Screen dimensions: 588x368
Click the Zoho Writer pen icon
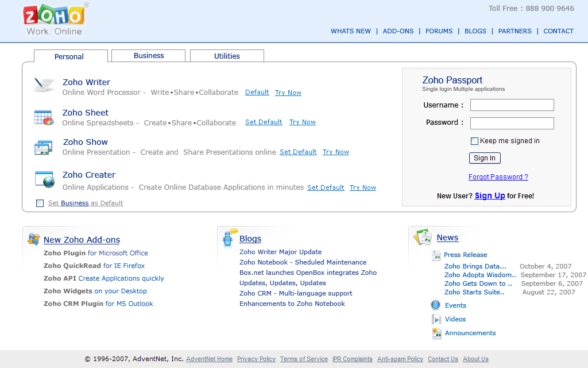pyautogui.click(x=44, y=85)
